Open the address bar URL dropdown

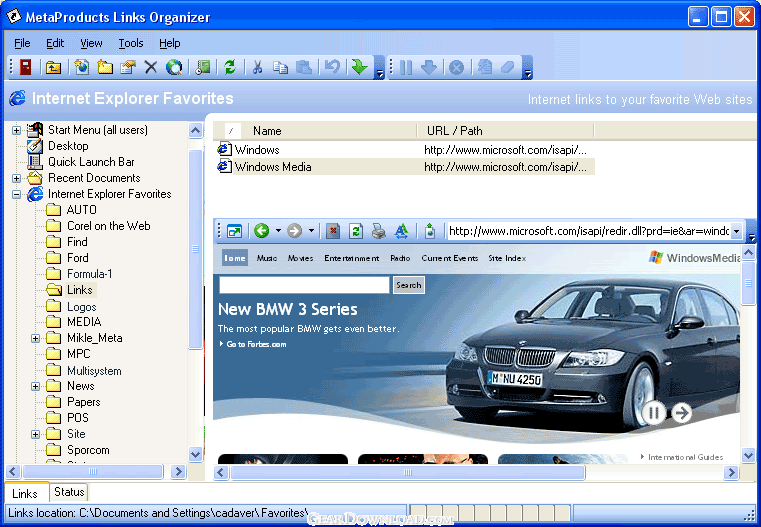click(x=736, y=231)
